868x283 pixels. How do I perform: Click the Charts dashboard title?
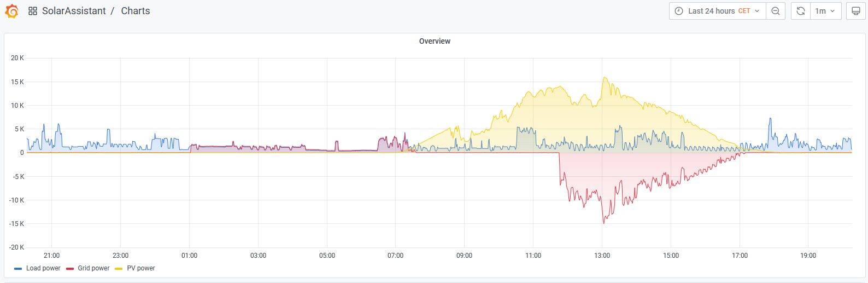pos(136,11)
